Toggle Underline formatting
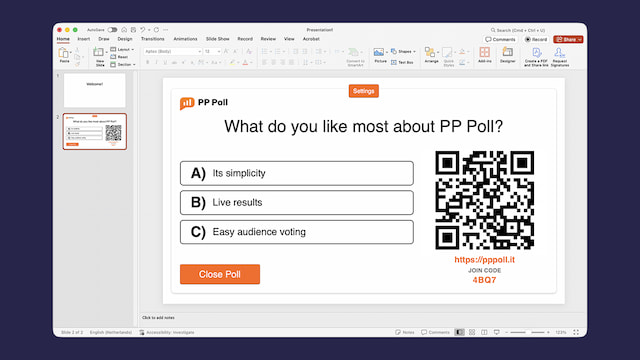640x360 pixels. tap(165, 62)
